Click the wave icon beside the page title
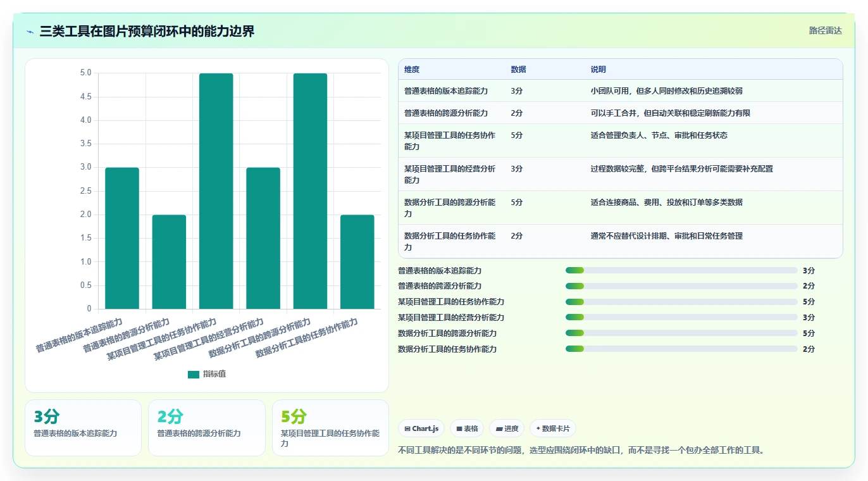 30,32
